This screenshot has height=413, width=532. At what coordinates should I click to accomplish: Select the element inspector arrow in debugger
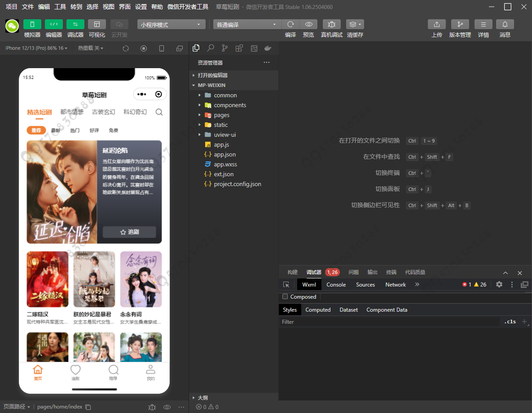(286, 285)
